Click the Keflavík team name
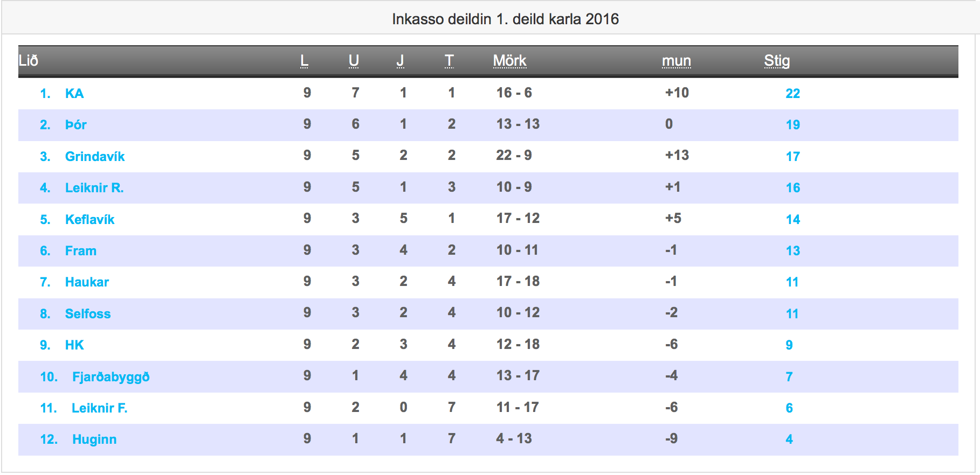Screen dimensions: 980x475 coord(89,220)
